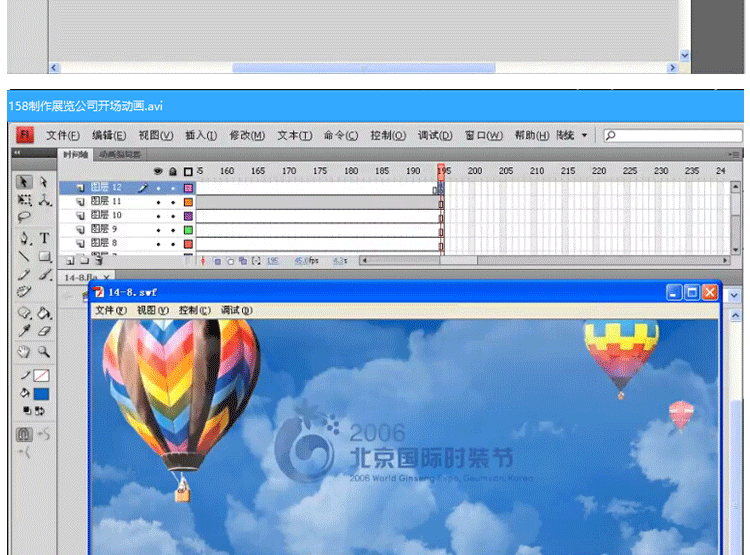Switch to the 时间轴 tab
750x555 pixels.
pyautogui.click(x=76, y=155)
